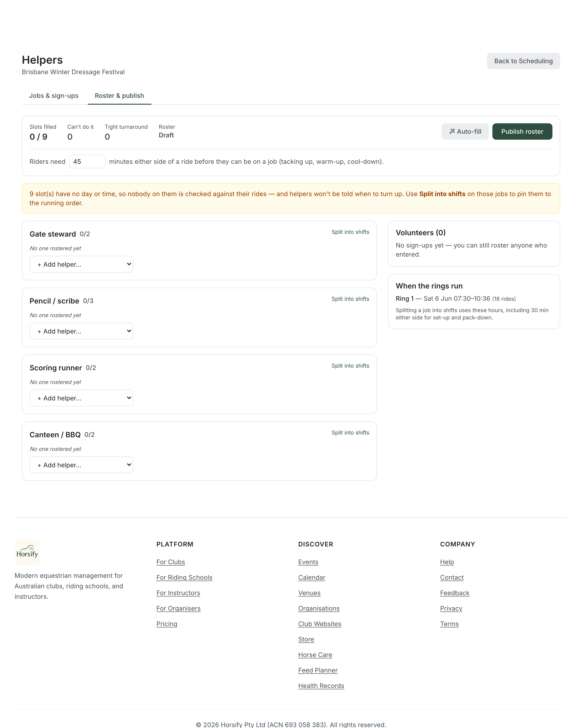
Task: Split Scoring runner into shifts
Action: coord(350,366)
